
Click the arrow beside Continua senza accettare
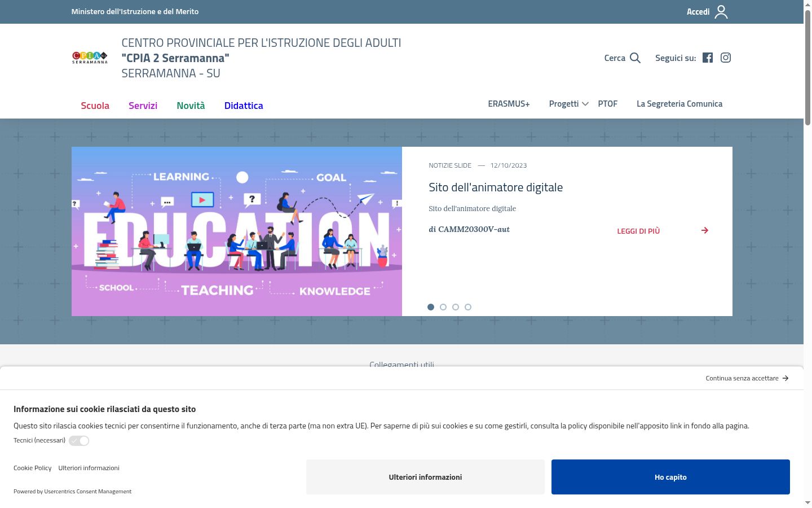click(785, 378)
